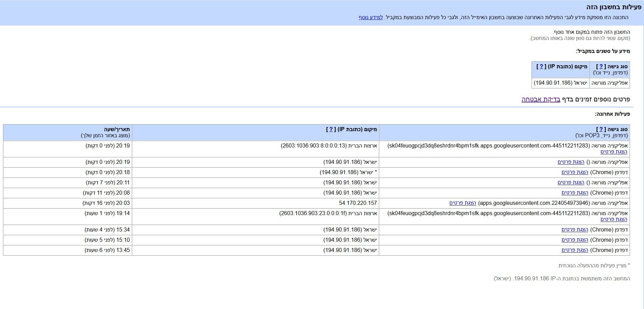The image size is (644, 309).
Task: Open the 'בדיקת אבטחה' security checkup link
Action: click(x=541, y=99)
